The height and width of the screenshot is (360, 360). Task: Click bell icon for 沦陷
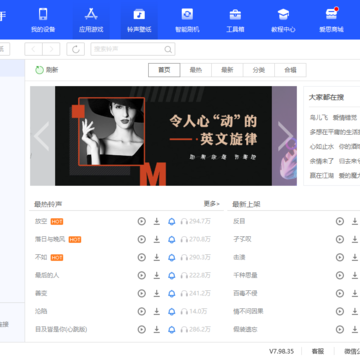[x=172, y=311]
